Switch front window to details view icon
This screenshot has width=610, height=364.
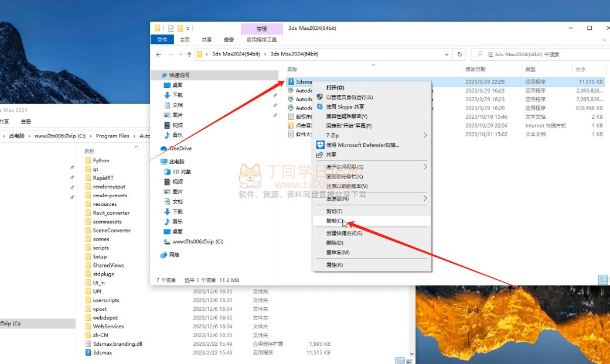pos(602,280)
